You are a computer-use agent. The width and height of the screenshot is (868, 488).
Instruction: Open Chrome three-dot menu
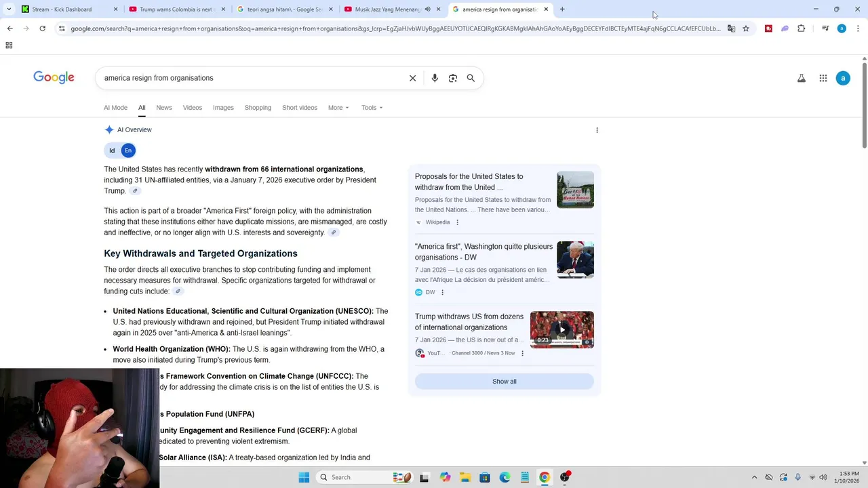coord(858,28)
